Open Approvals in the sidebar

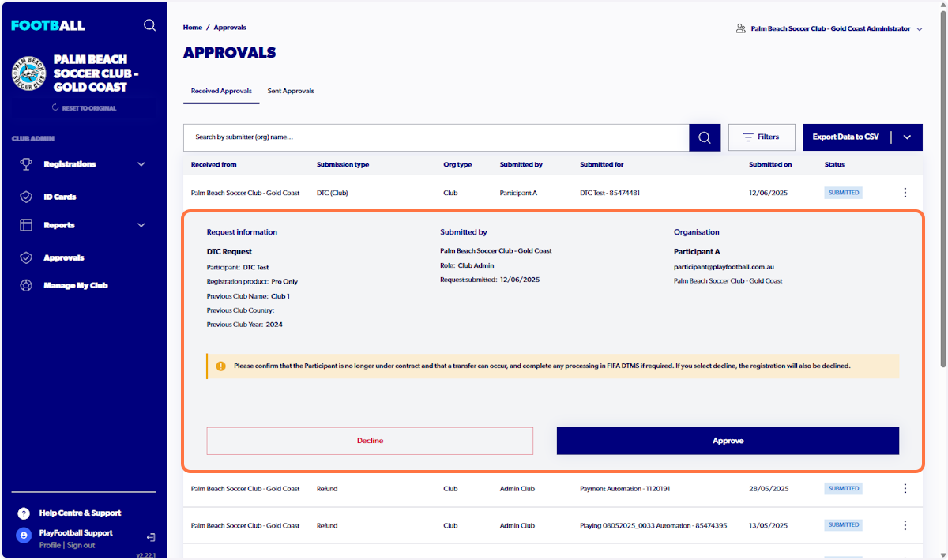tap(64, 257)
